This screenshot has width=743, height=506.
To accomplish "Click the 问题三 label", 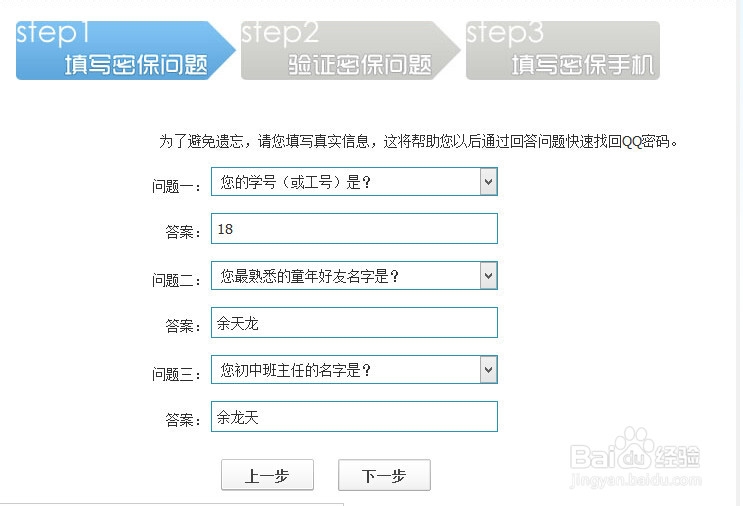I will [176, 374].
